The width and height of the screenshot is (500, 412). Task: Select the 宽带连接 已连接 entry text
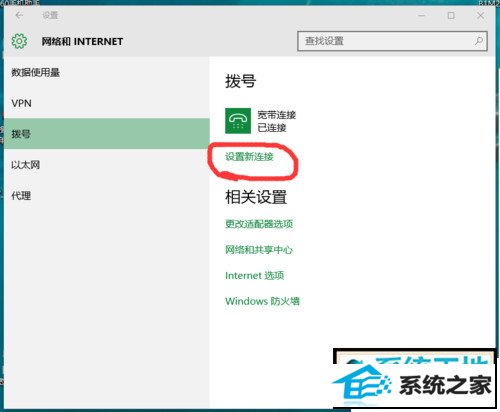pos(277,121)
